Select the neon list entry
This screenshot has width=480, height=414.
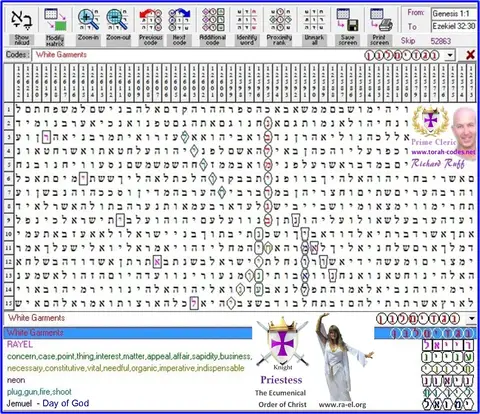point(16,380)
